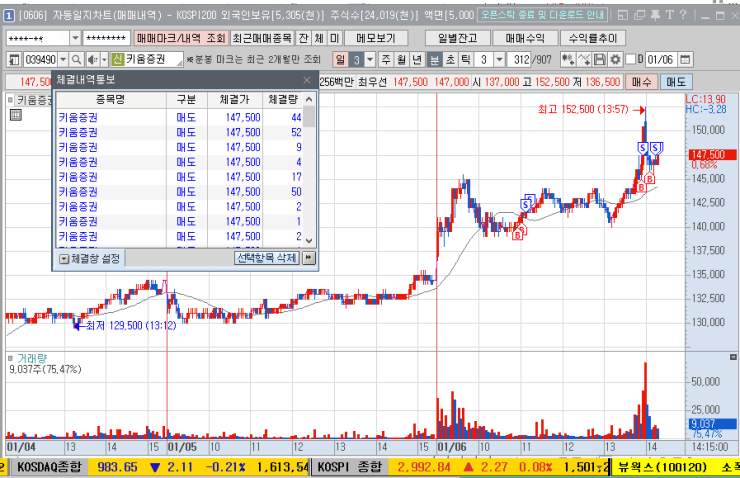Screen dimensions: 740x478
Task: Select the 년 yearly period toggle
Action: (x=417, y=59)
